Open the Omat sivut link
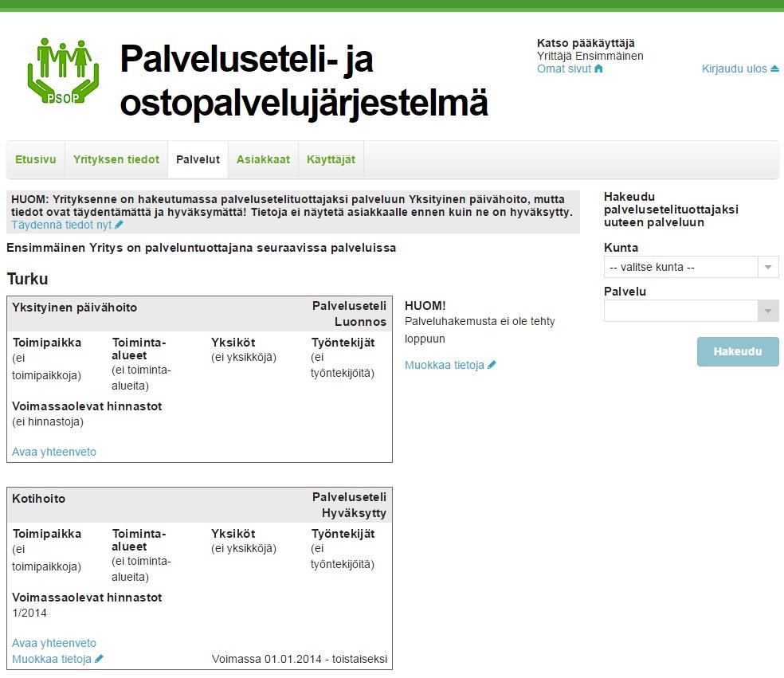Image resolution: width=784 pixels, height=678 pixels. pyautogui.click(x=564, y=69)
